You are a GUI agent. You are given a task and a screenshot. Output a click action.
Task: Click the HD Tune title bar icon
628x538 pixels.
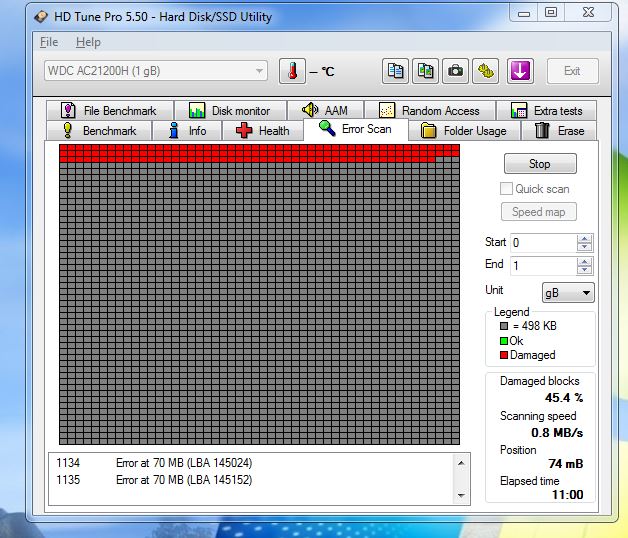[41, 17]
